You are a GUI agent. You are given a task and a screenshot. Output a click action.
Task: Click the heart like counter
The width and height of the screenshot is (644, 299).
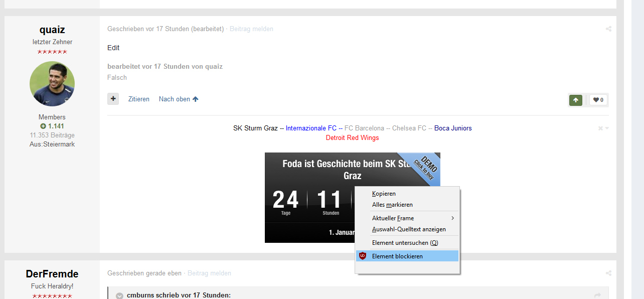[x=598, y=100]
